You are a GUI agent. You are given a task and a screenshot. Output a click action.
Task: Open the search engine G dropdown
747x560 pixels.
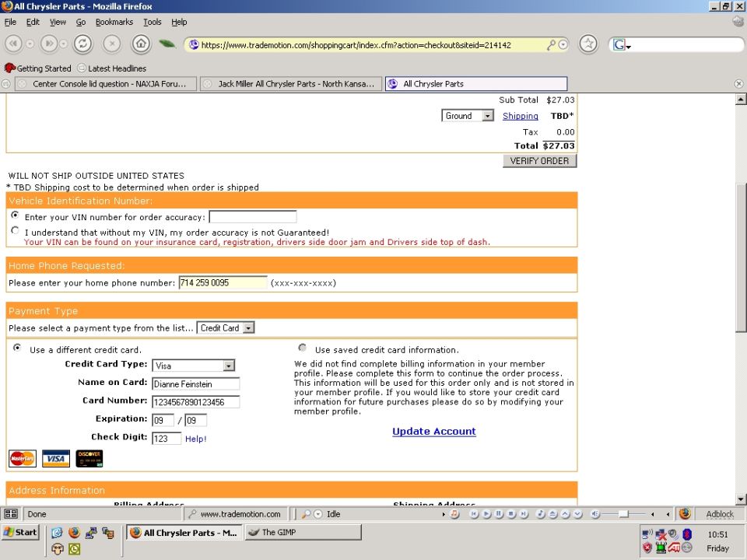pyautogui.click(x=622, y=45)
